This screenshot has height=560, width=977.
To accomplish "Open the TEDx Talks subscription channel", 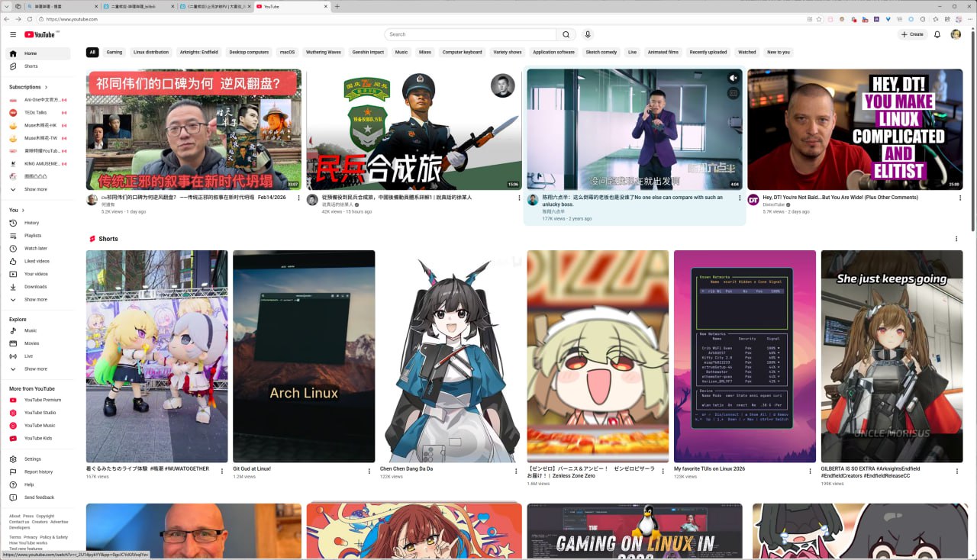I will coord(35,113).
